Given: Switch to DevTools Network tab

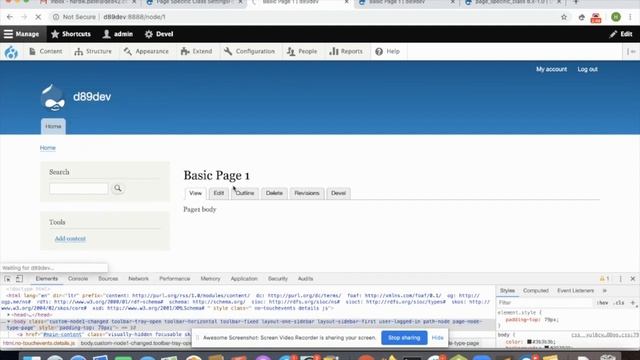Looking at the screenshot, I should (138, 279).
